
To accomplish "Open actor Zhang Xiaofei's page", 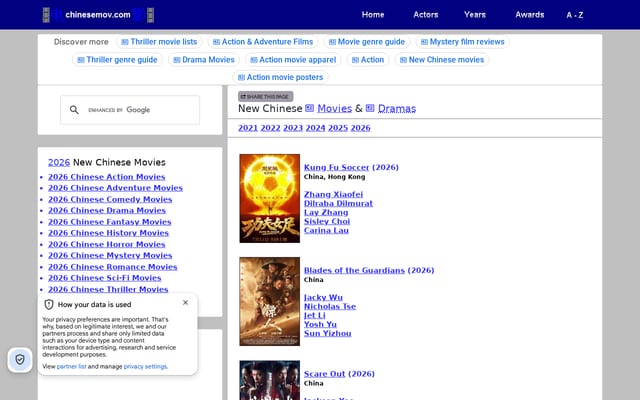I will click(x=333, y=195).
